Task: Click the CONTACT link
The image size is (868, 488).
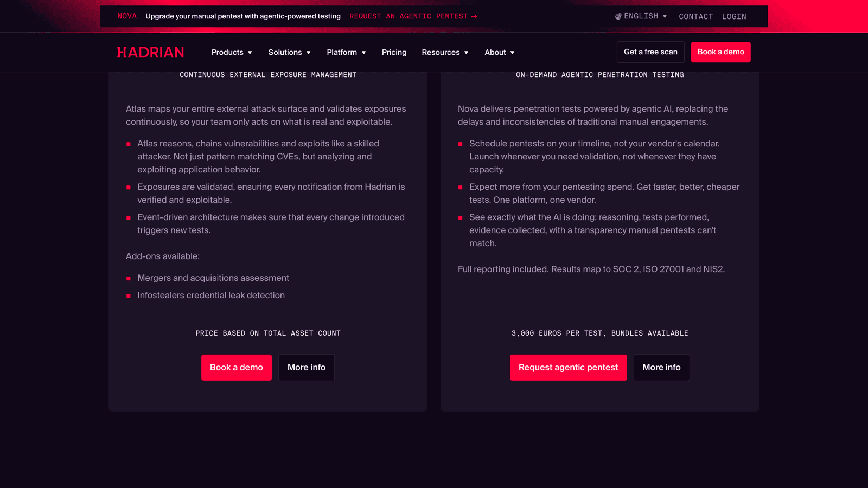Action: (x=695, y=17)
